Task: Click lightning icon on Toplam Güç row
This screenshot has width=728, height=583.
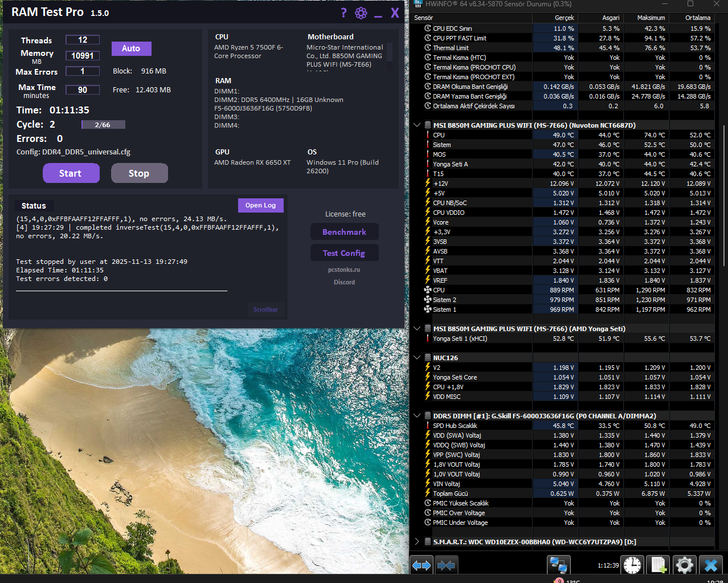Action: [x=428, y=494]
